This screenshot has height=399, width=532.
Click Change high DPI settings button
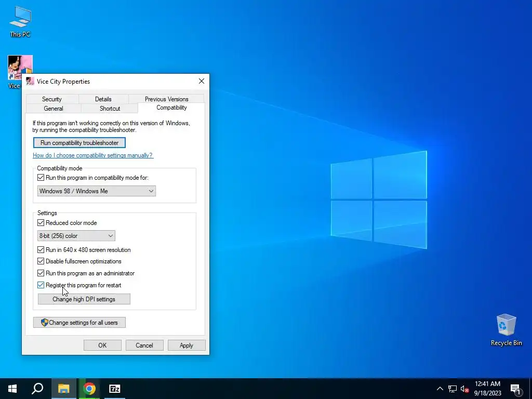[84, 299]
